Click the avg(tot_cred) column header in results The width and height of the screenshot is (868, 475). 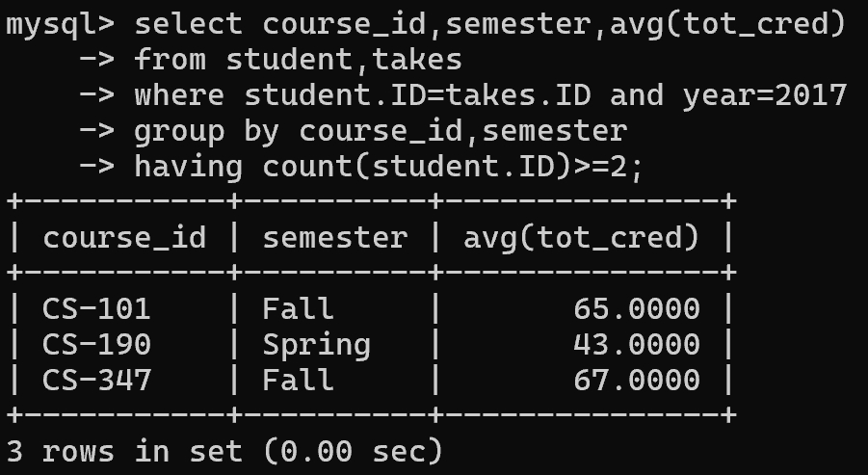(582, 237)
